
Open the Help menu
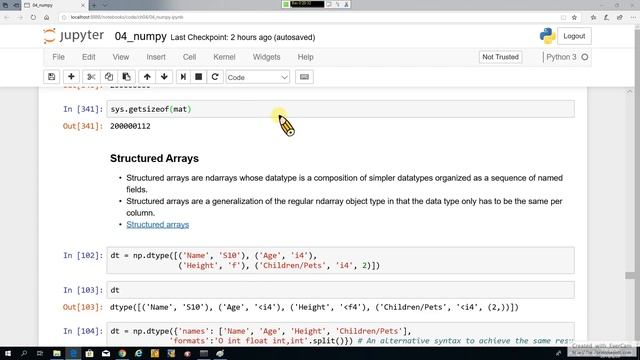click(x=305, y=57)
